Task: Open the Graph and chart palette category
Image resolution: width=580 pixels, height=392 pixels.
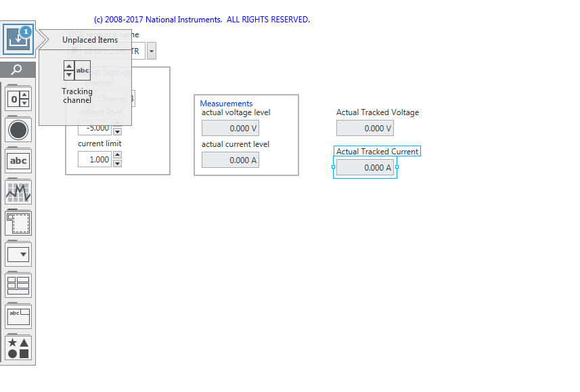Action: click(x=18, y=192)
